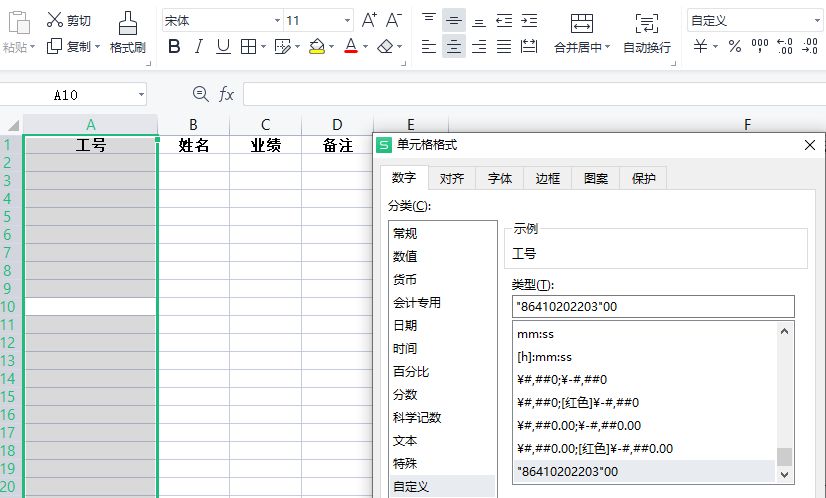Close the 单元格格式 dialog
The width and height of the screenshot is (826, 498).
(x=810, y=145)
